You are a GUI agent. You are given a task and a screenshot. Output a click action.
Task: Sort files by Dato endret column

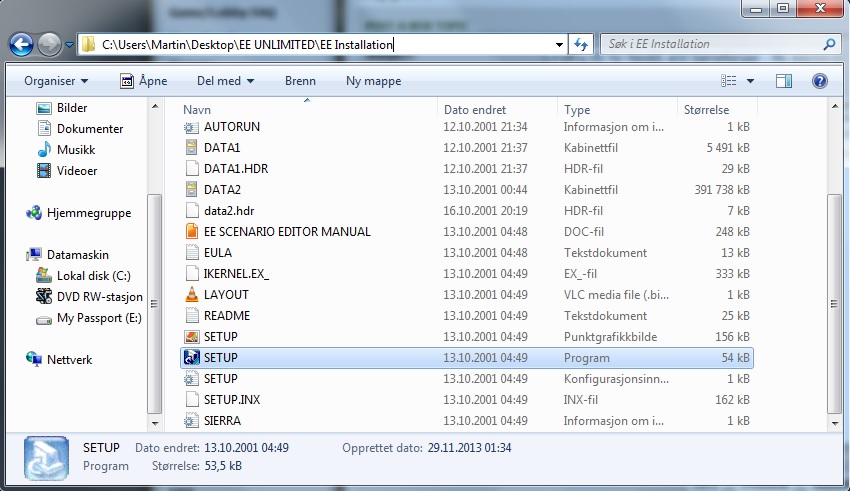(475, 110)
